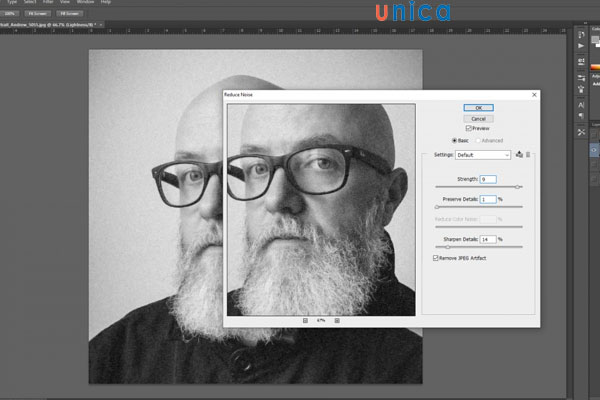Click the Strength slider handle

[518, 187]
